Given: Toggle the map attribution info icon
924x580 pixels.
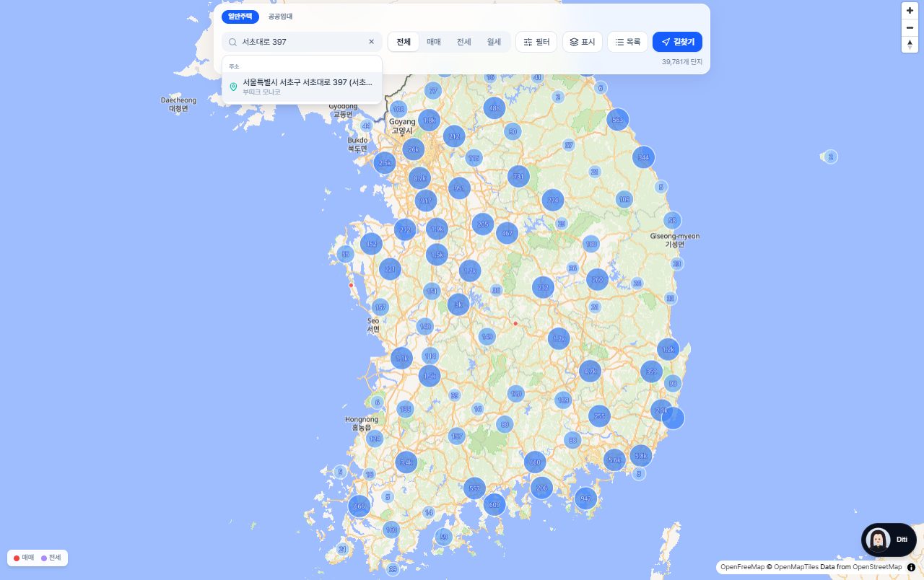Looking at the screenshot, I should (x=911, y=567).
